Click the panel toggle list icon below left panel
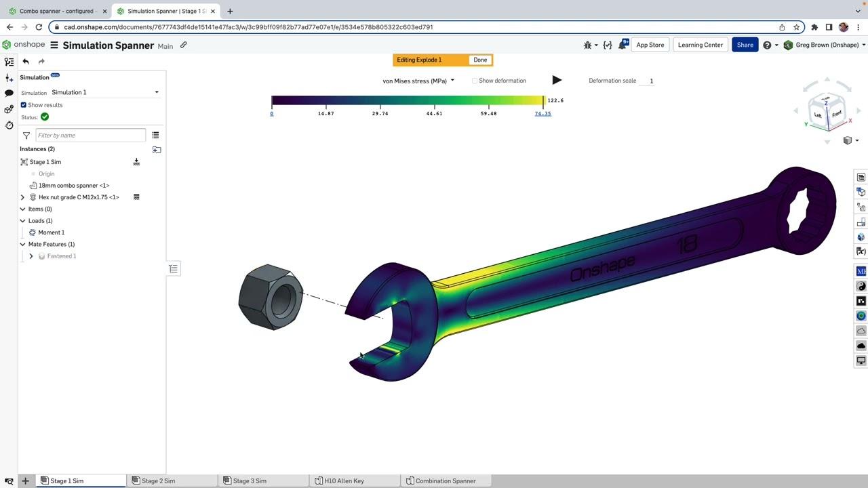This screenshot has height=488, width=868. coord(174,269)
